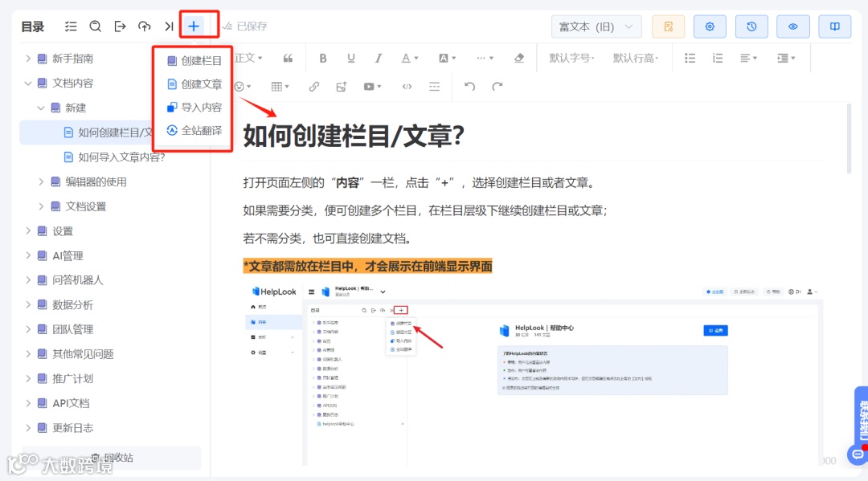Open the version history clock icon
Screen dimensions: 868x481
751,26
